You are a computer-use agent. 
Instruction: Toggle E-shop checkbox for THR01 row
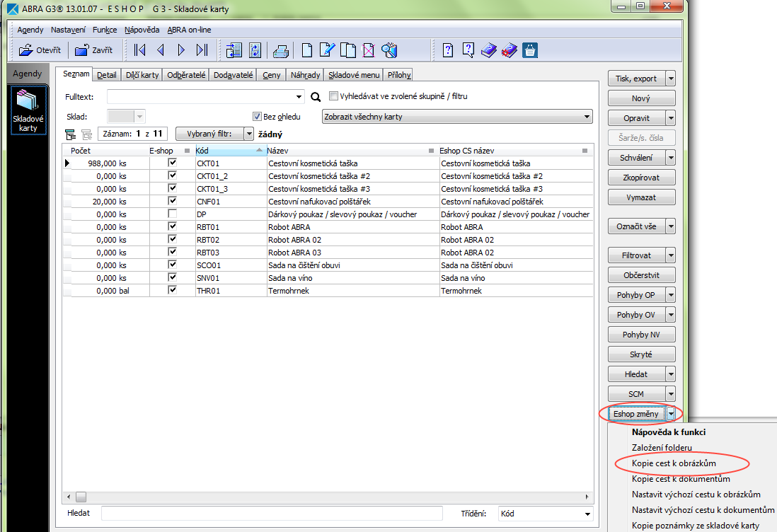point(172,290)
